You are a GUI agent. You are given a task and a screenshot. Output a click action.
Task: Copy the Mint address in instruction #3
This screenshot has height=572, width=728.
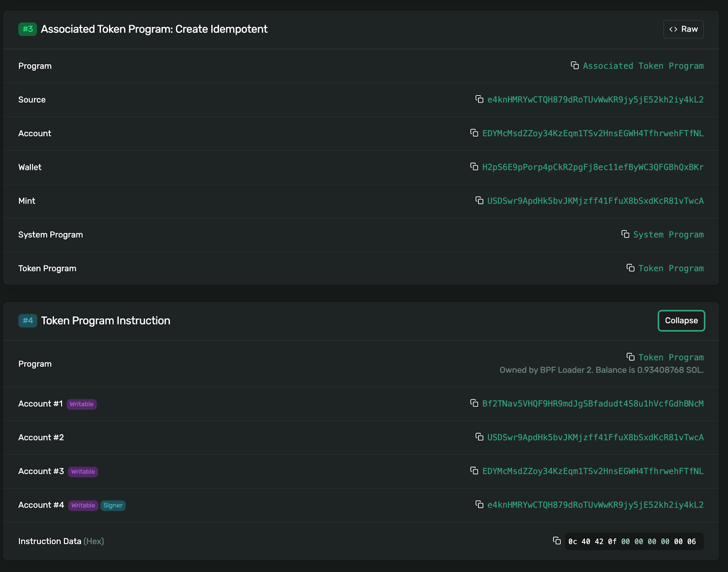coord(479,200)
